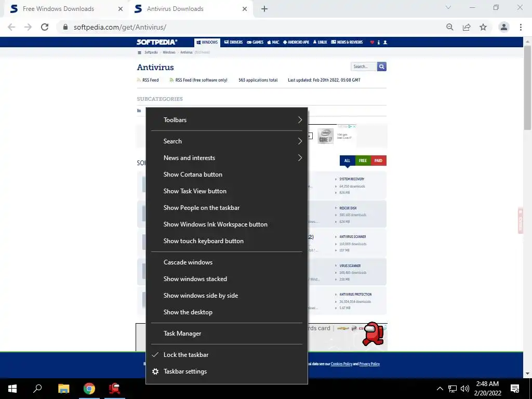This screenshot has width=532, height=399.
Task: Click the Chrome icon in taskbar
Action: pyautogui.click(x=89, y=389)
